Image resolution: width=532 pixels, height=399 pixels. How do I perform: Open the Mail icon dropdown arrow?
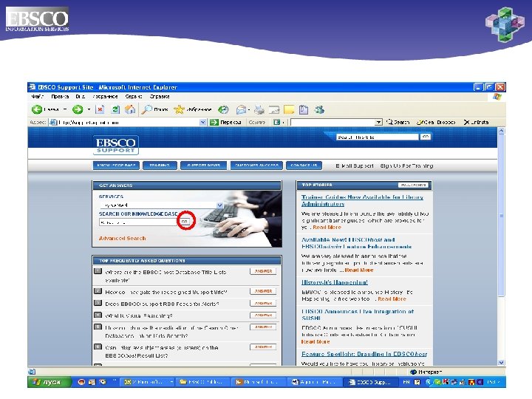249,109
